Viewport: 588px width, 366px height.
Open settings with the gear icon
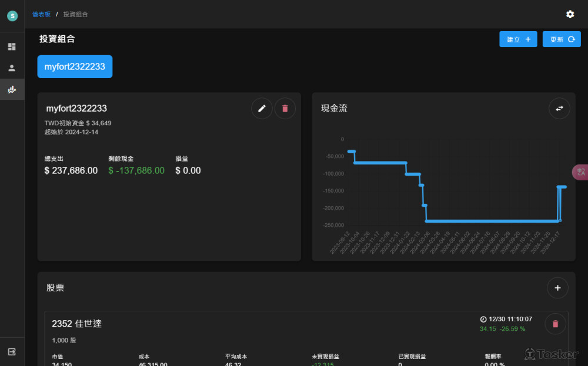pyautogui.click(x=570, y=14)
